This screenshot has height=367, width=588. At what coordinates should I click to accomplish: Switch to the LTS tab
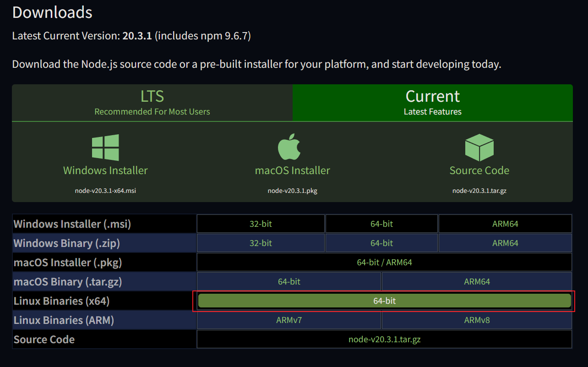152,103
